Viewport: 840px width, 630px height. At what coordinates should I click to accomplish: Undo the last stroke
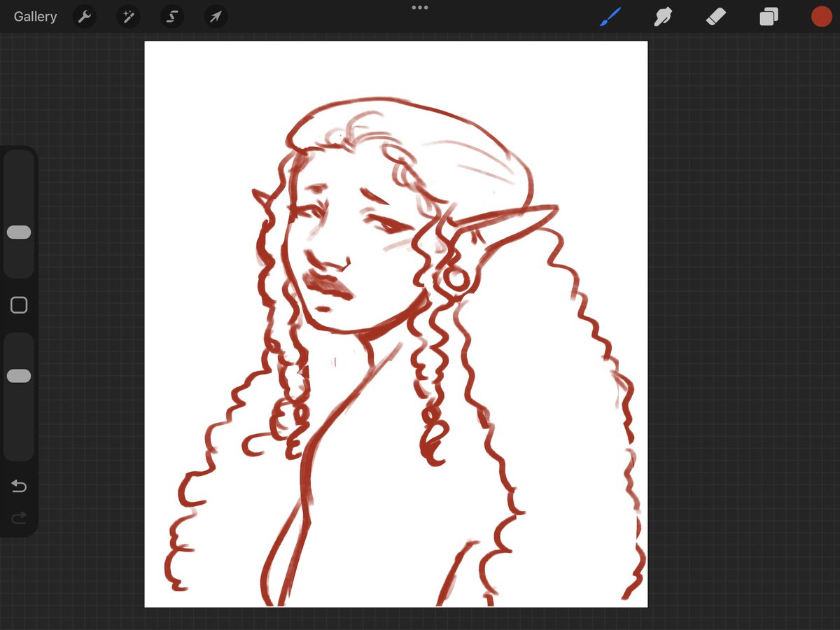click(19, 486)
